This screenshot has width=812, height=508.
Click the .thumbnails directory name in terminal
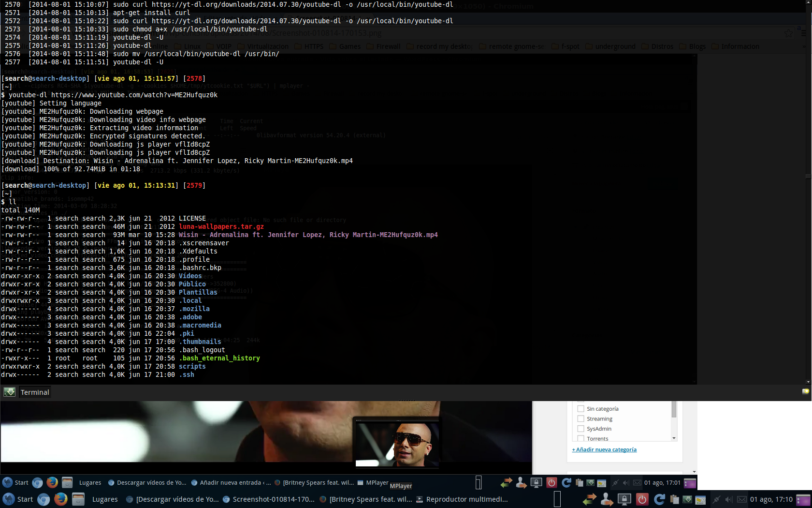coord(200,342)
